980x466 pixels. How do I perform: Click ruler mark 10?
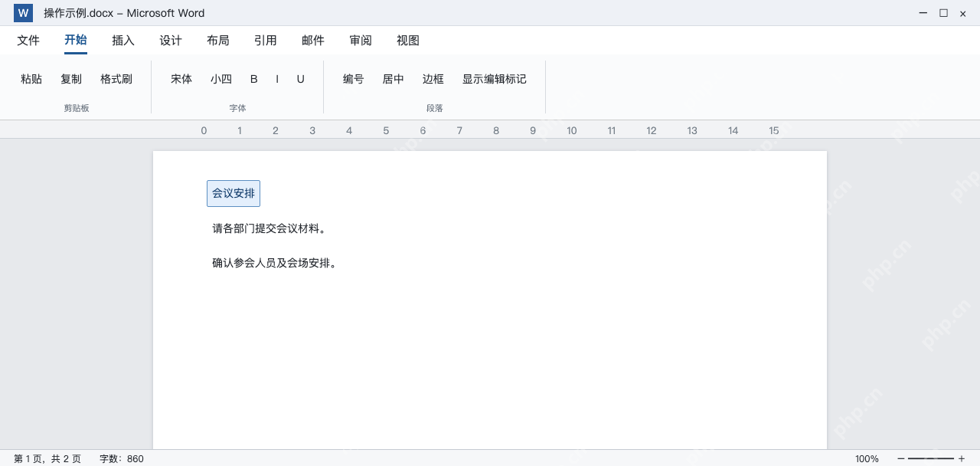coord(572,130)
